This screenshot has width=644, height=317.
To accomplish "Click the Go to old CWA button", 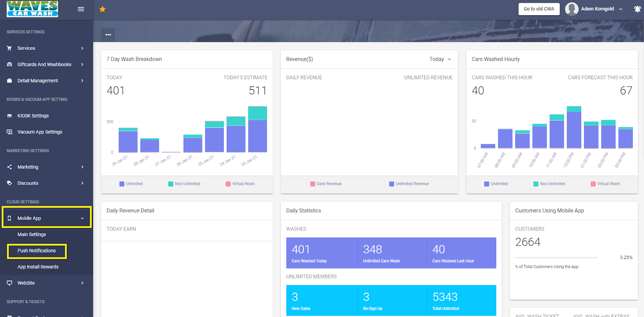I will [x=539, y=9].
